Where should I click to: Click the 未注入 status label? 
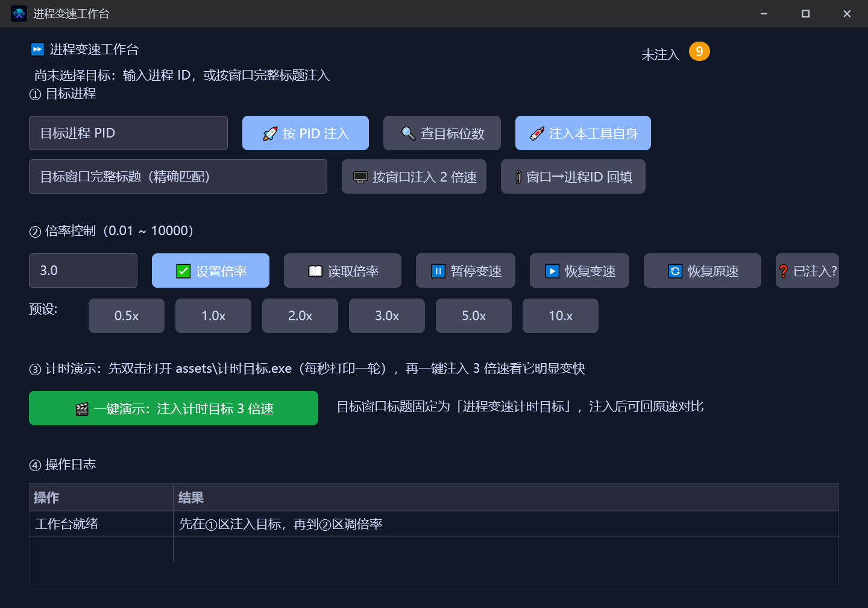pyautogui.click(x=661, y=54)
